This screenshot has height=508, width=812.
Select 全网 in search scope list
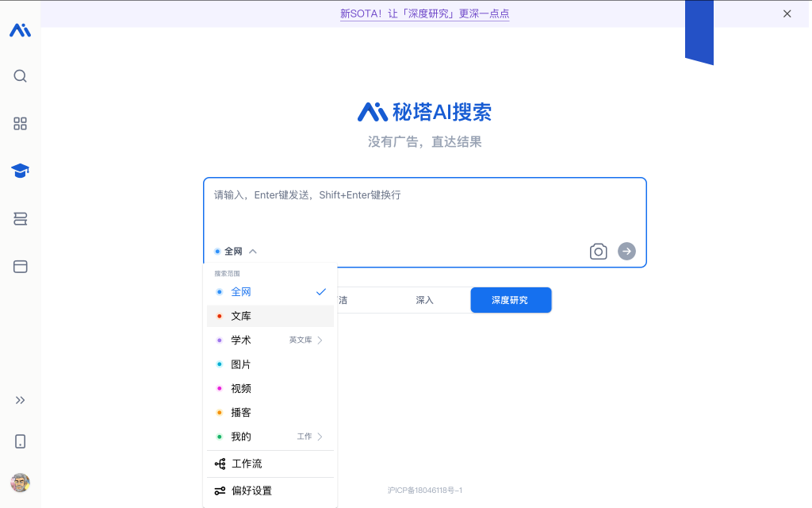coord(270,292)
